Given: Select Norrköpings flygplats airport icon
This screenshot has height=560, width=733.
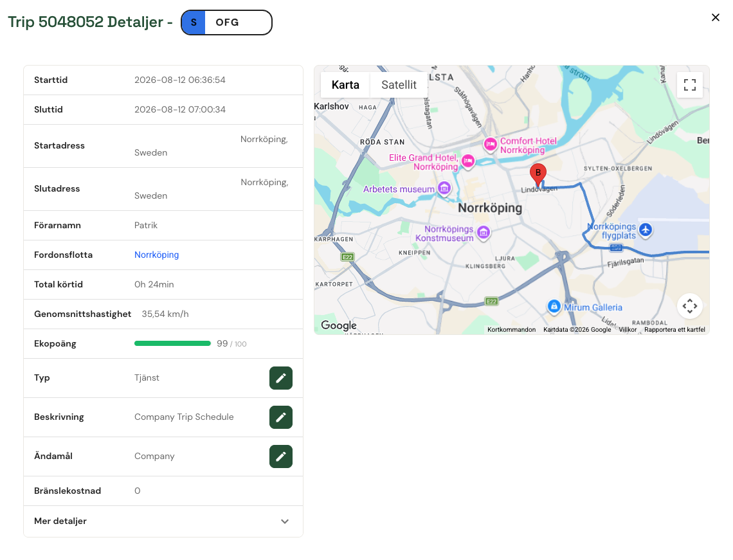Looking at the screenshot, I should click(x=646, y=230).
